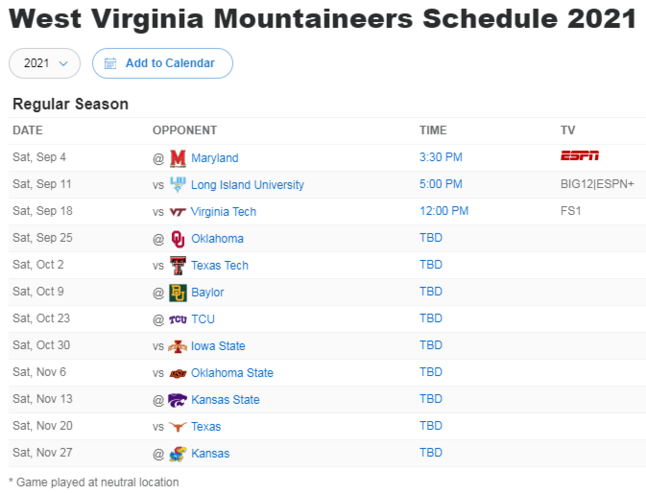Click the Kansas Jayhawk logo icon
The height and width of the screenshot is (493, 646).
pyautogui.click(x=178, y=454)
